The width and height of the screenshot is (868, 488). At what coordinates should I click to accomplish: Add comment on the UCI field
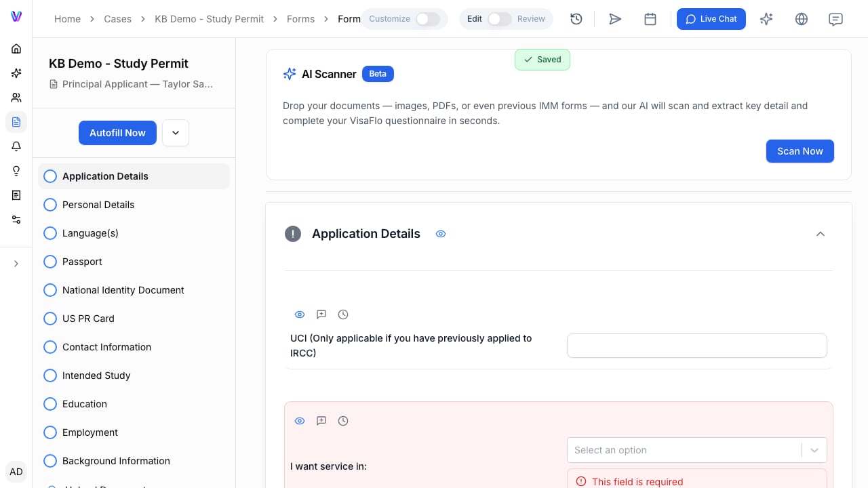[321, 314]
